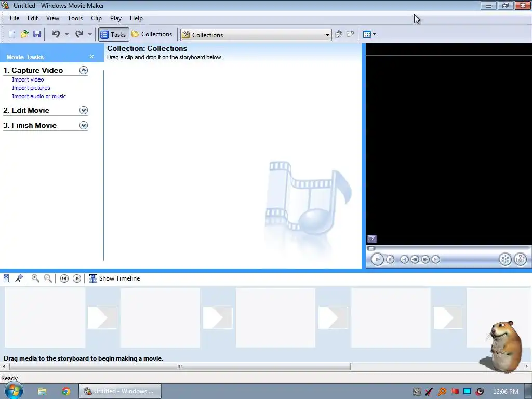
Task: Click the preview seek bar
Action: click(448, 248)
